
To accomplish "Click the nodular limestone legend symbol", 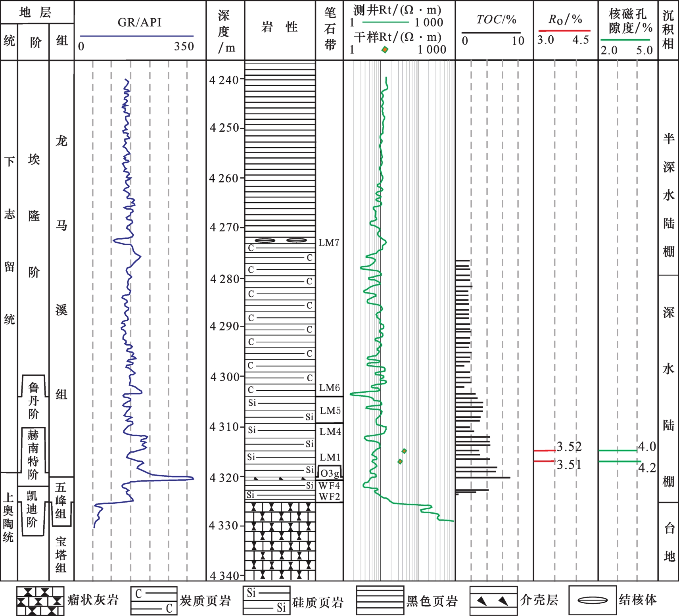I will tap(40, 601).
